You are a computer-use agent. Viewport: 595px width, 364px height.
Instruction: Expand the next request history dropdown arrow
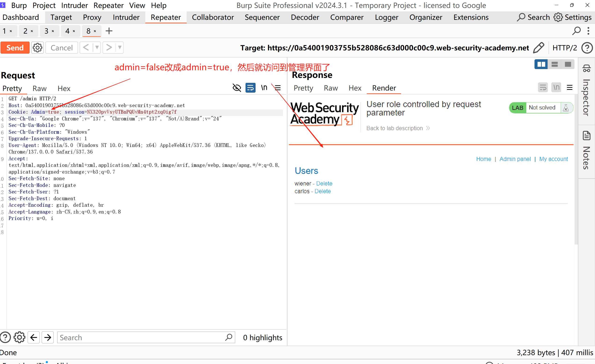tap(120, 48)
